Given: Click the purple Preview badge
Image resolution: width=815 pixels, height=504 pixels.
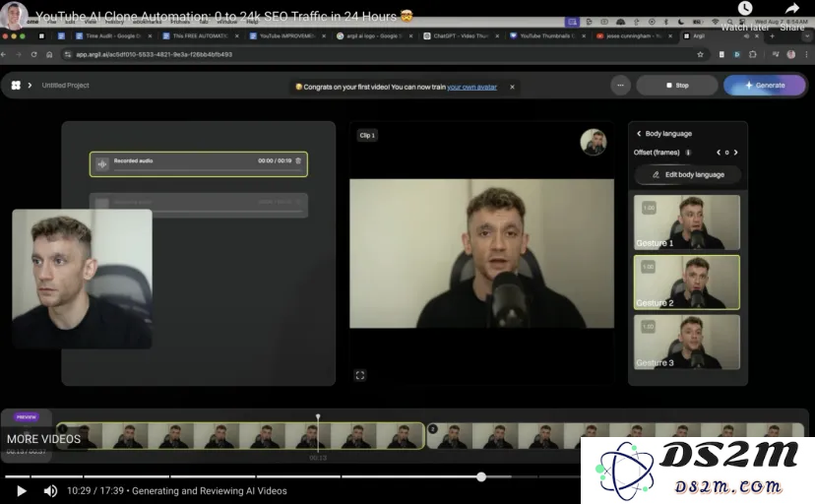Looking at the screenshot, I should click(27, 416).
